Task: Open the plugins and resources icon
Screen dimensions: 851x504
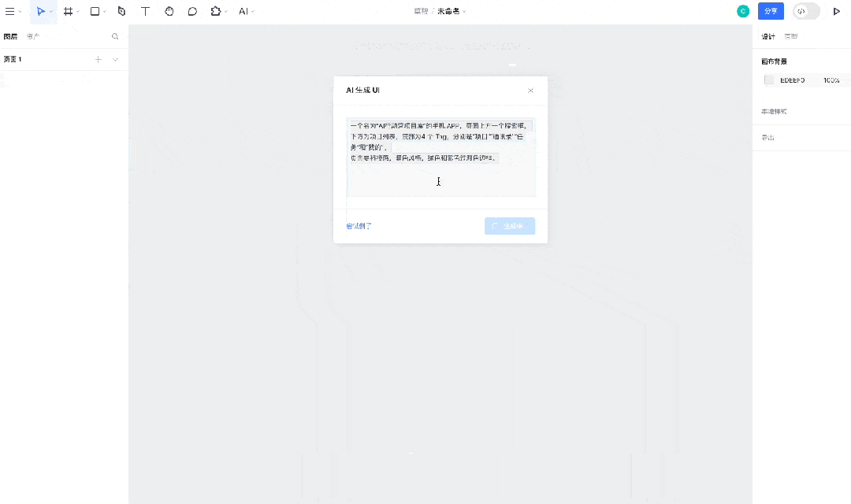Action: 216,11
